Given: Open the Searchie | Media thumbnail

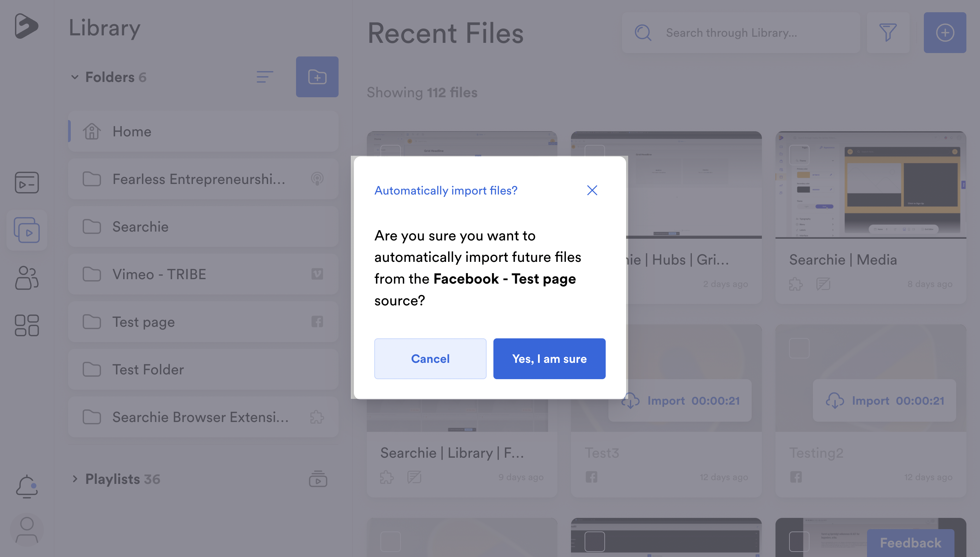Looking at the screenshot, I should tap(870, 185).
